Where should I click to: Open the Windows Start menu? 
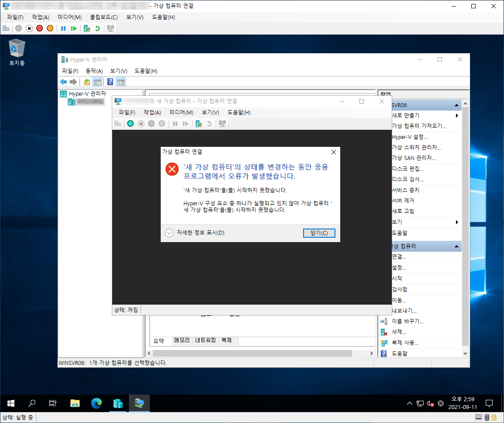[10, 403]
